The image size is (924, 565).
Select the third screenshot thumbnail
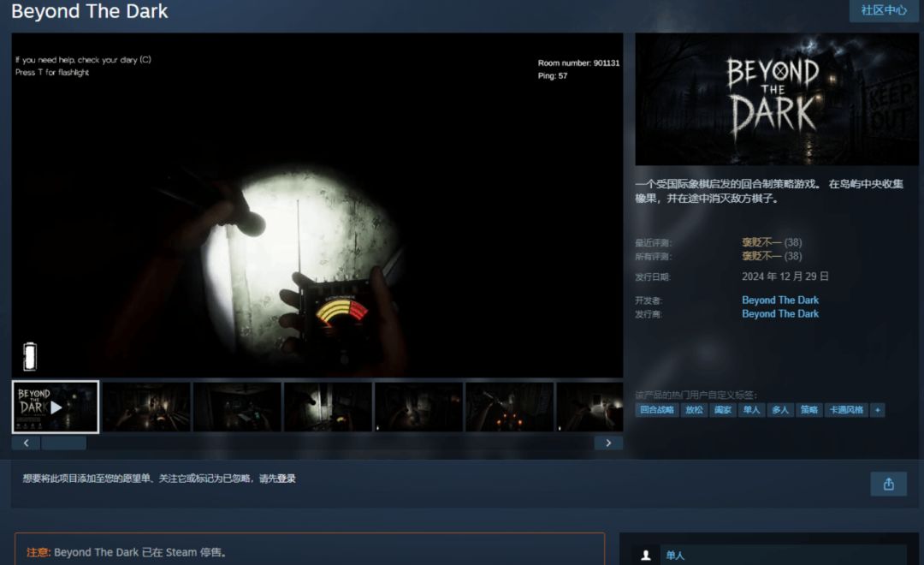tap(238, 407)
